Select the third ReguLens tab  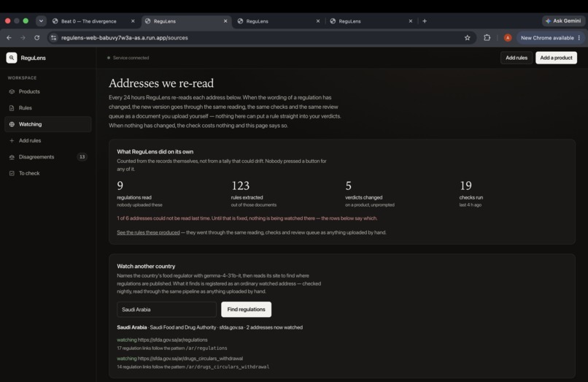click(x=371, y=21)
